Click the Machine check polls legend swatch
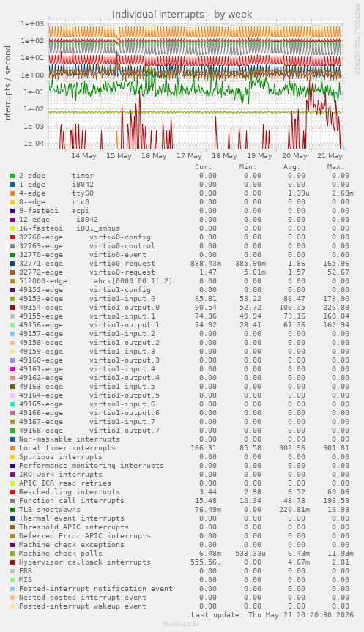364x632 pixels. (x=12, y=554)
